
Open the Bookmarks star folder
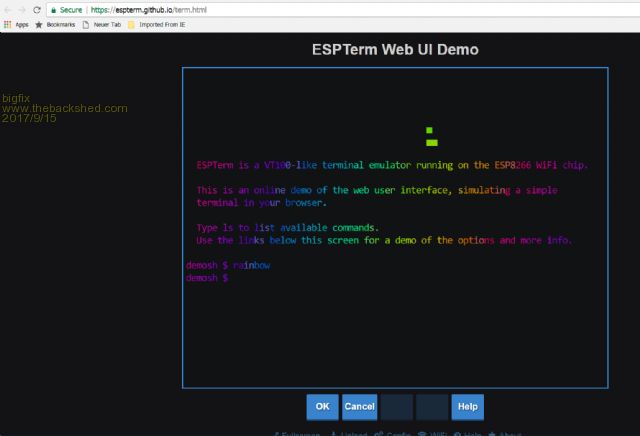[58, 23]
